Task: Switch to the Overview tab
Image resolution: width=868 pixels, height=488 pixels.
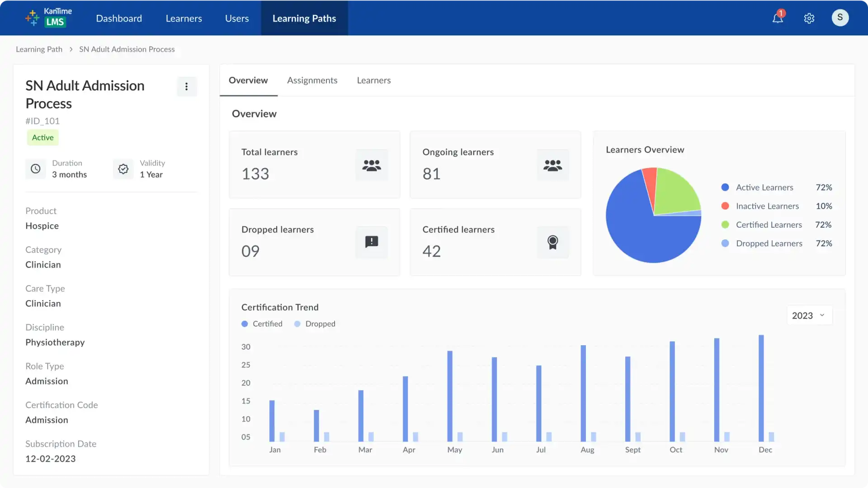Action: 248,80
